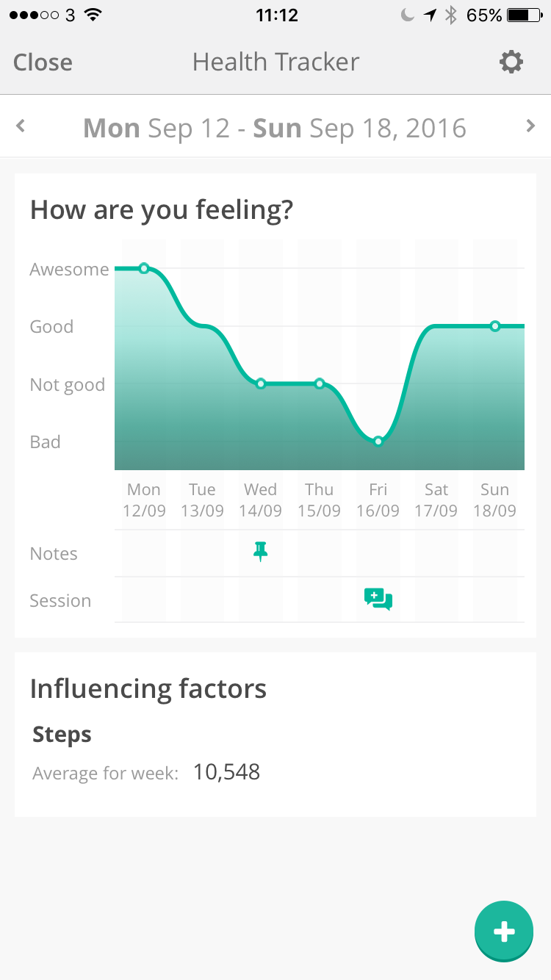Image resolution: width=551 pixels, height=980 pixels.
Task: Close the Health Tracker screen
Action: pos(43,62)
